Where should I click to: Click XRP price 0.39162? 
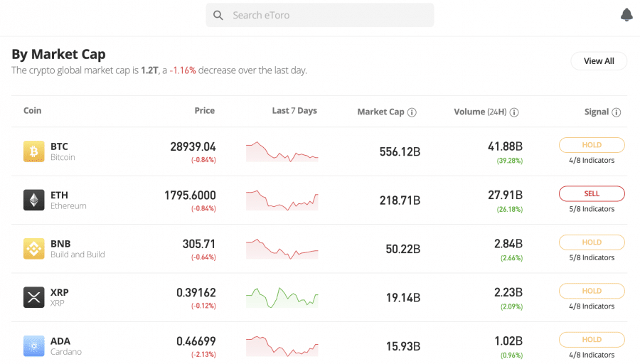pyautogui.click(x=196, y=293)
